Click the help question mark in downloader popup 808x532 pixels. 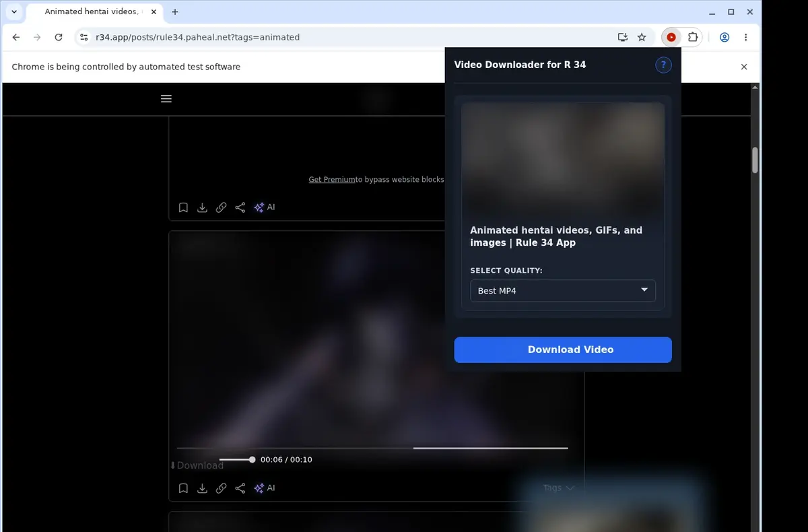click(663, 65)
